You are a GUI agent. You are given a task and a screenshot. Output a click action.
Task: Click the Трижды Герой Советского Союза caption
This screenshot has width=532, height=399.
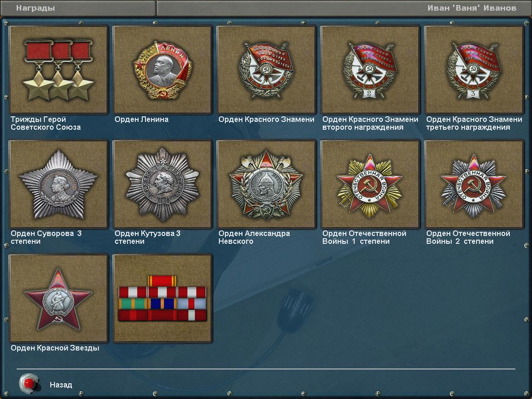(46, 123)
